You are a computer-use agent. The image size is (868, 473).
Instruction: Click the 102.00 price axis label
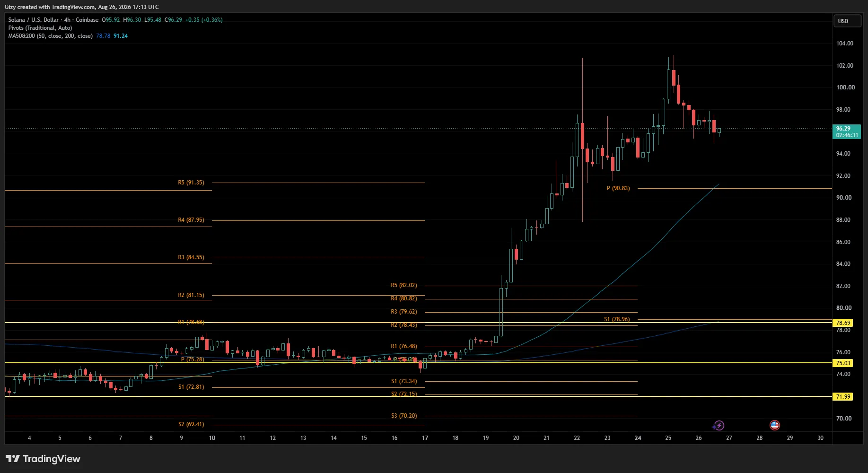tap(845, 66)
